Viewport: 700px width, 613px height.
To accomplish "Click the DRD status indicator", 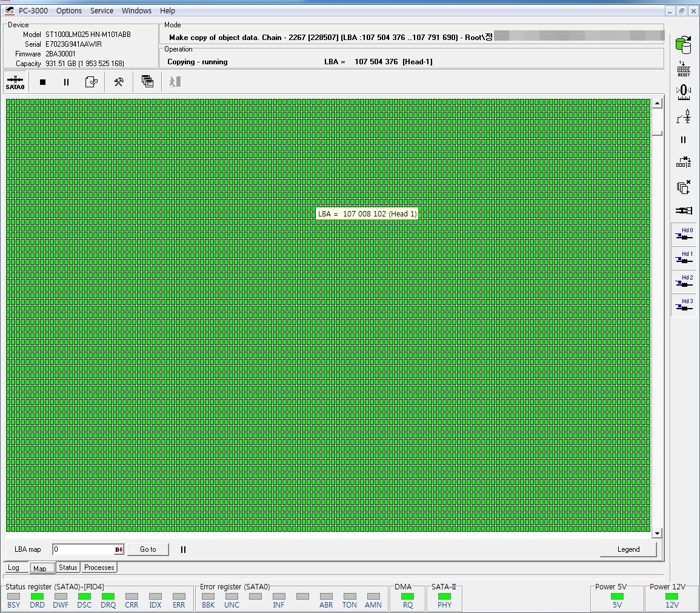I will [37, 597].
